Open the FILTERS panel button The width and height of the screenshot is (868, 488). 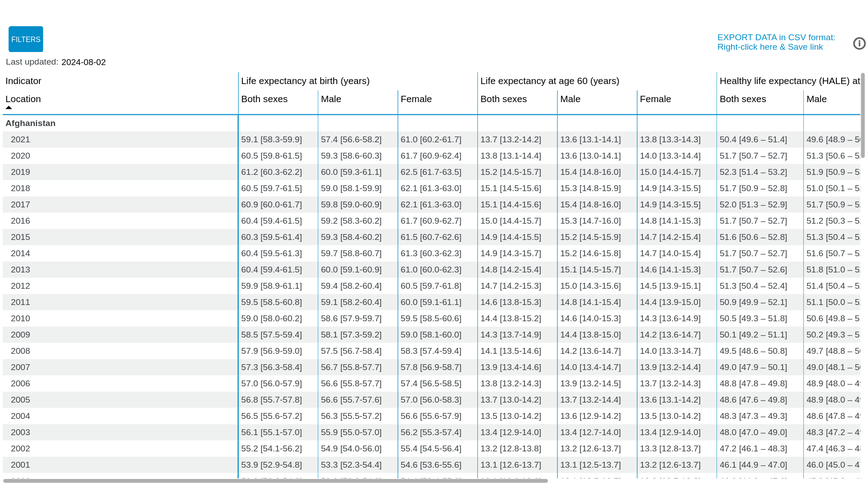click(26, 39)
